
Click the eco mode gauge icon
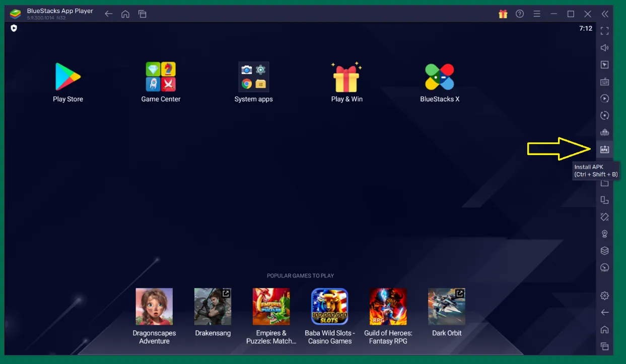(x=605, y=268)
